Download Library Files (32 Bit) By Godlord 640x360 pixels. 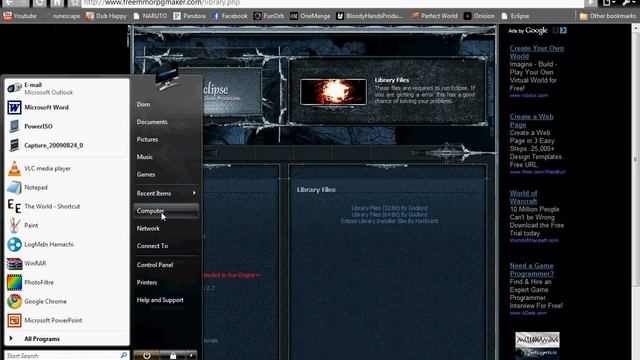pos(389,208)
